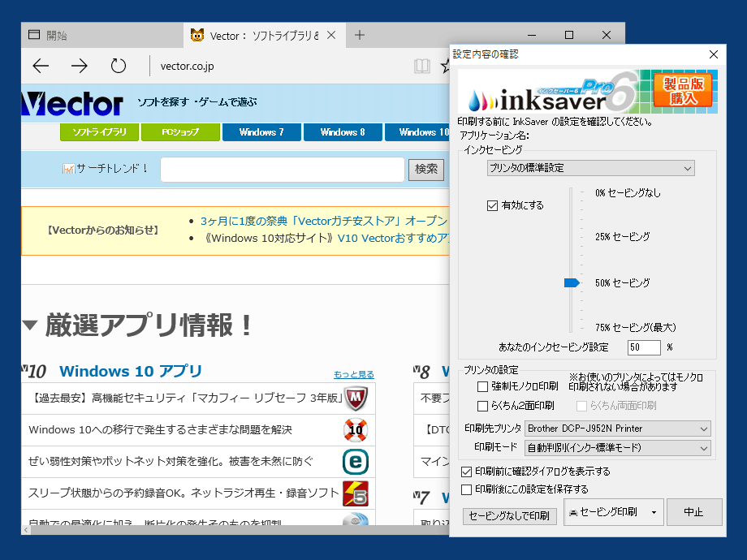Open スリープ状態からの予約録音OK entry
The image size is (747, 560).
point(184,493)
